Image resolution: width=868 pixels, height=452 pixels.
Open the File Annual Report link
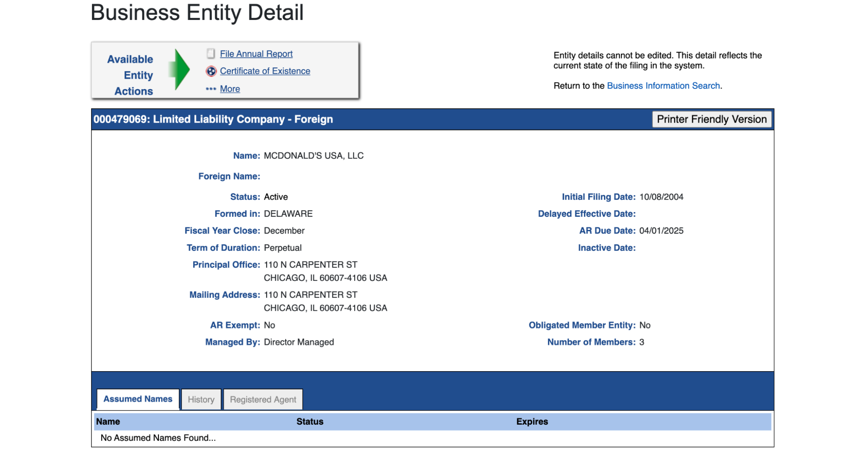(256, 54)
